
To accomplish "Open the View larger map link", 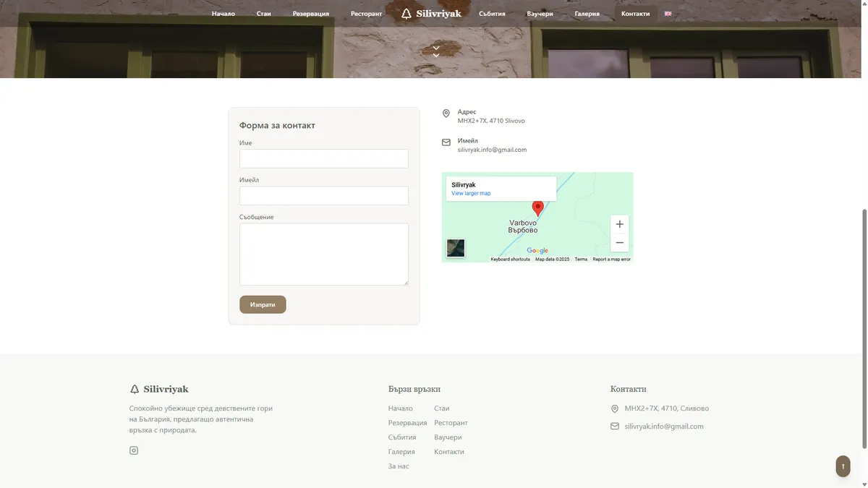I will point(471,194).
